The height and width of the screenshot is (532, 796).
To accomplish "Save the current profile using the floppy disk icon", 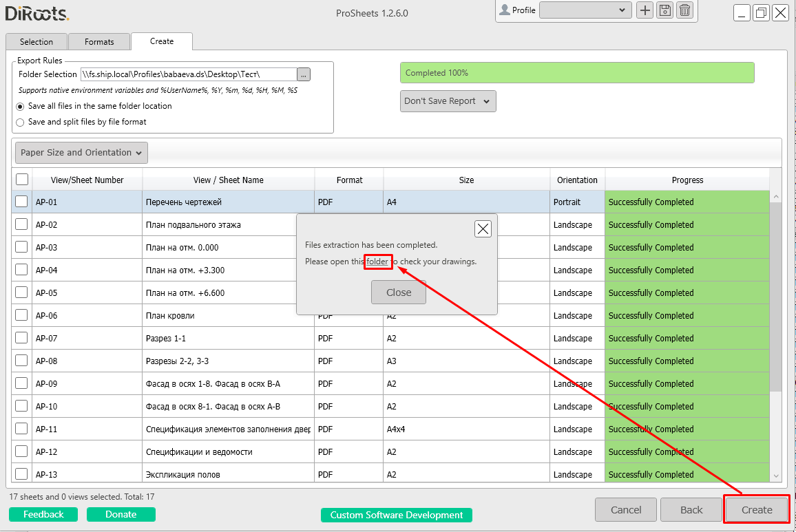I will coord(664,10).
